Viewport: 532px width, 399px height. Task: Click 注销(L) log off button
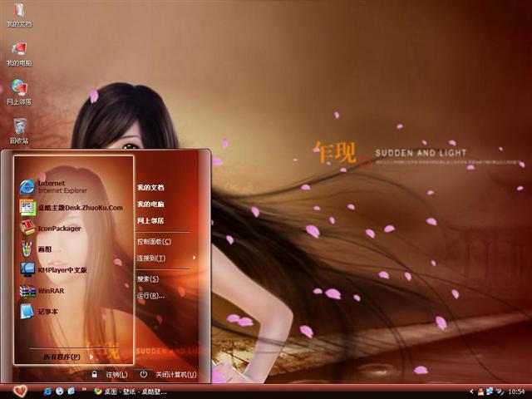[116, 374]
